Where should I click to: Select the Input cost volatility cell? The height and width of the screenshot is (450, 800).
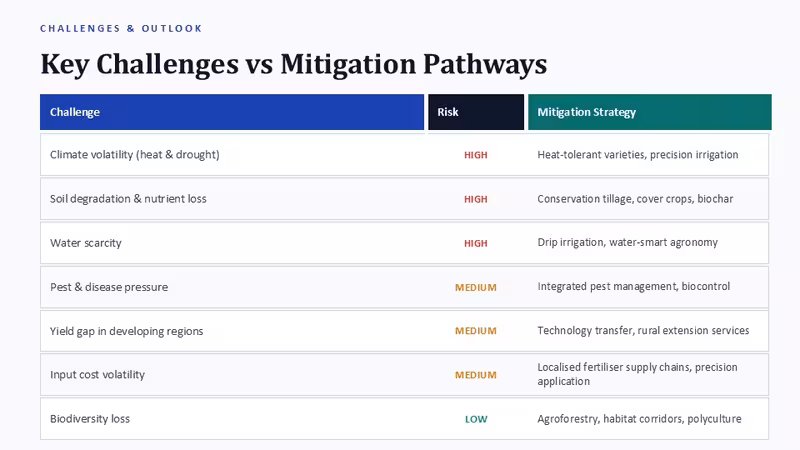click(x=97, y=375)
